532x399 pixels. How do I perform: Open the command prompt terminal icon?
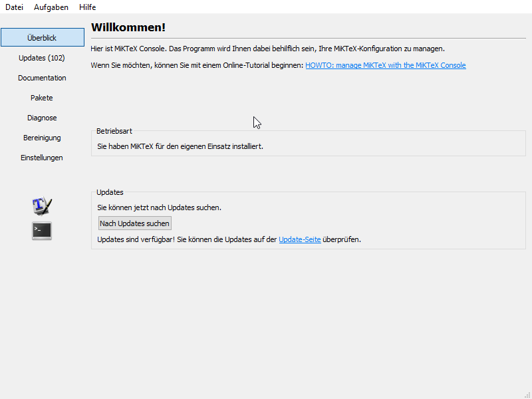[x=42, y=231]
